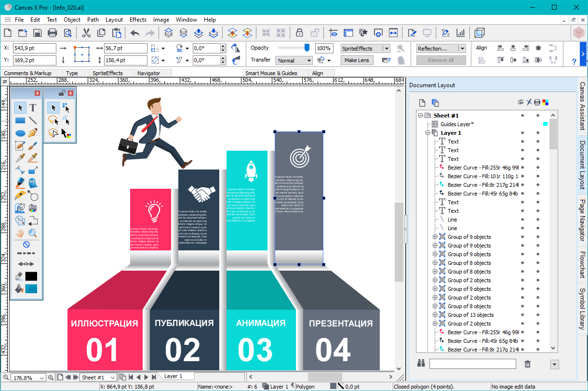Click the Lock object padlock icon
The height and width of the screenshot is (391, 588).
coord(299,33)
